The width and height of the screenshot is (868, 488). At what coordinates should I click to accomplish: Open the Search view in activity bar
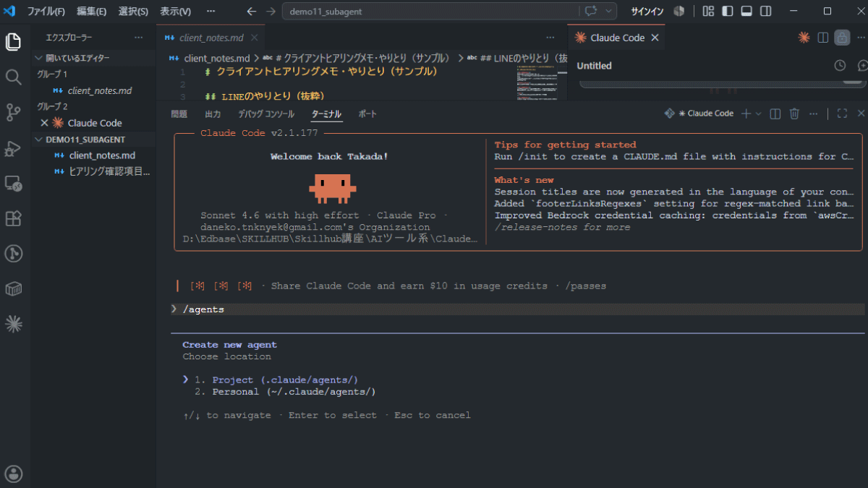[13, 77]
